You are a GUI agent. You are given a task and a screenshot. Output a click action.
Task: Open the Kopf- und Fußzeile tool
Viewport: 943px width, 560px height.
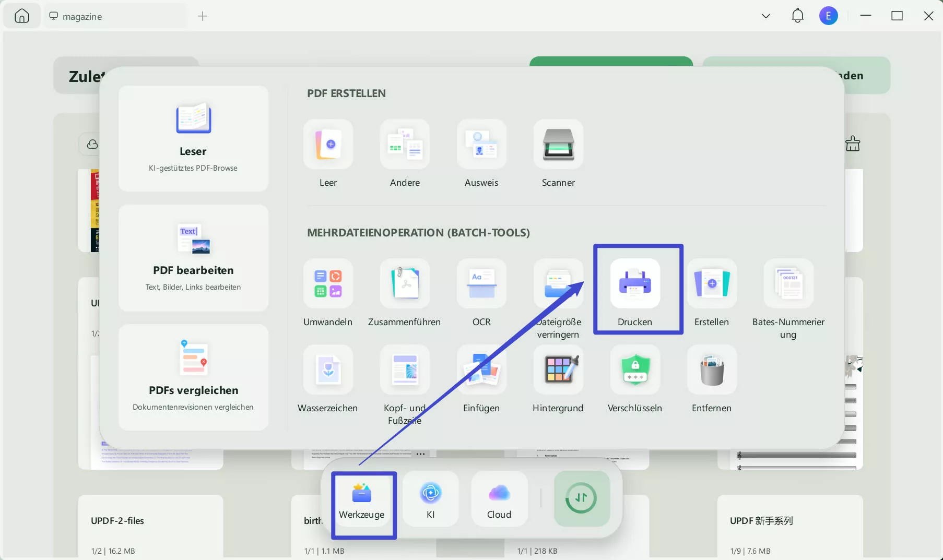[405, 370]
